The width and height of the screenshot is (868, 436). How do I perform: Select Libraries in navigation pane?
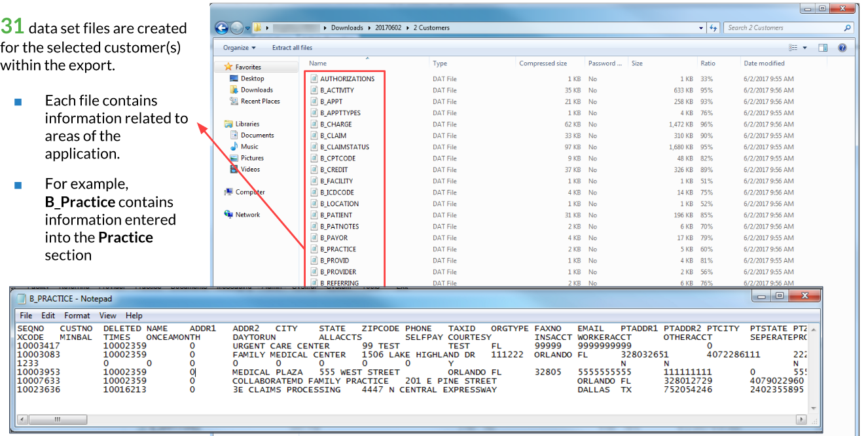pyautogui.click(x=247, y=124)
